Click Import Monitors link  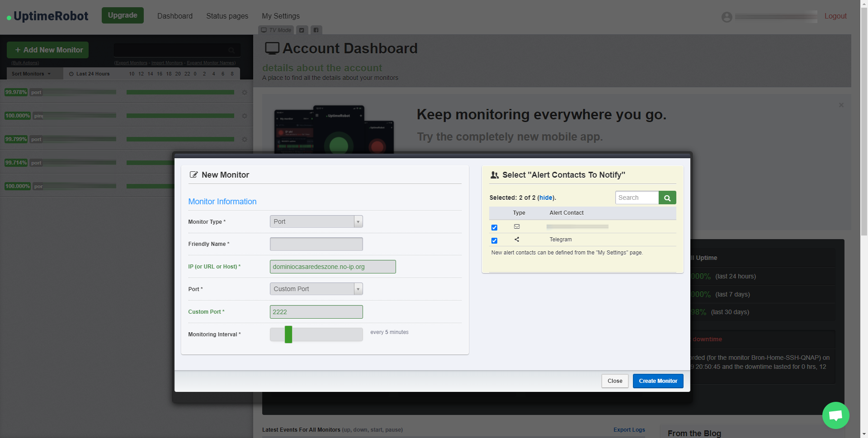(x=167, y=63)
